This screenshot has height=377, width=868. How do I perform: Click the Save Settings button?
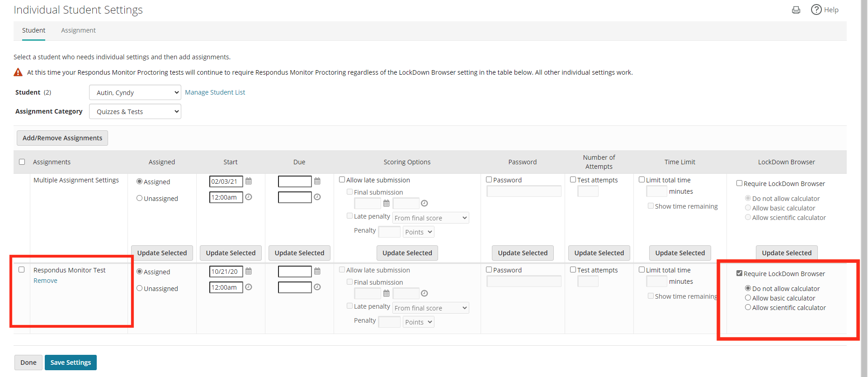click(71, 363)
